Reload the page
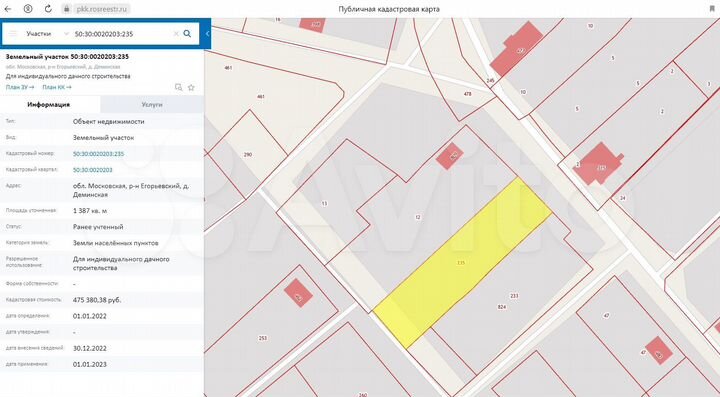Screen dimensions: 720x397 [48, 9]
